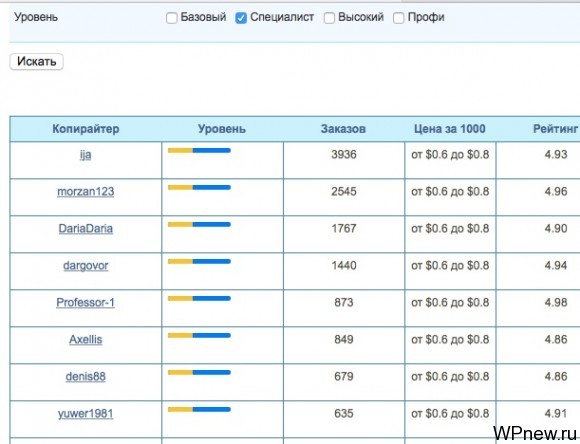Click the Искать search button
The height and width of the screenshot is (444, 580).
[36, 61]
